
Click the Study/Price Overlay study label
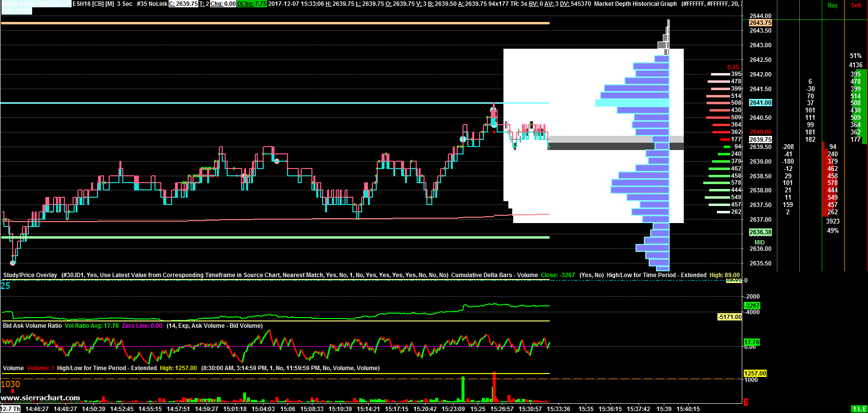pos(30,275)
